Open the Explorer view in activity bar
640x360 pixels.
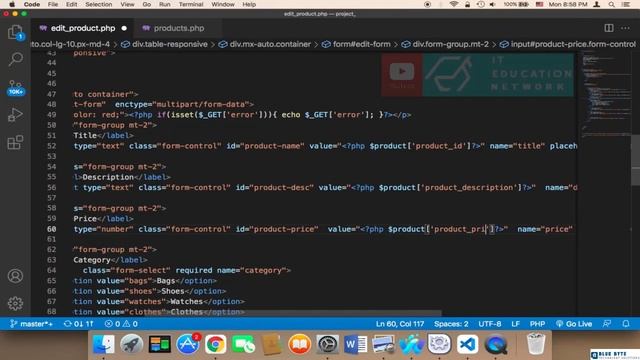(x=15, y=32)
